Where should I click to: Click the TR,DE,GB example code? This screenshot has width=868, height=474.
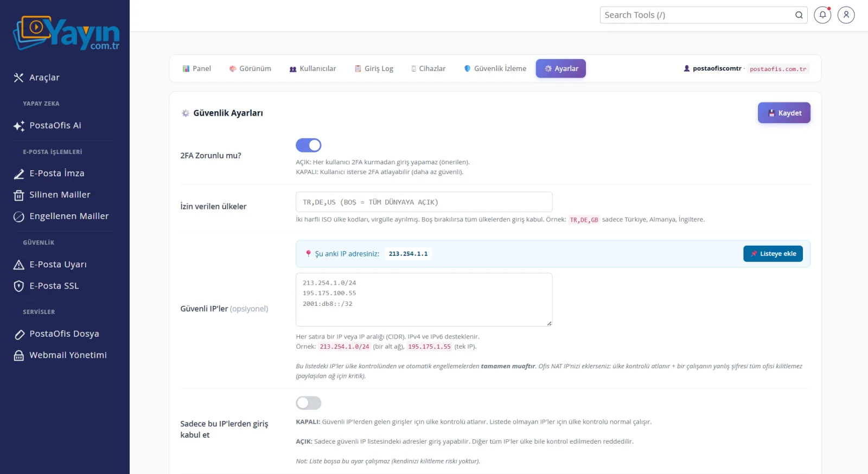[x=584, y=220]
